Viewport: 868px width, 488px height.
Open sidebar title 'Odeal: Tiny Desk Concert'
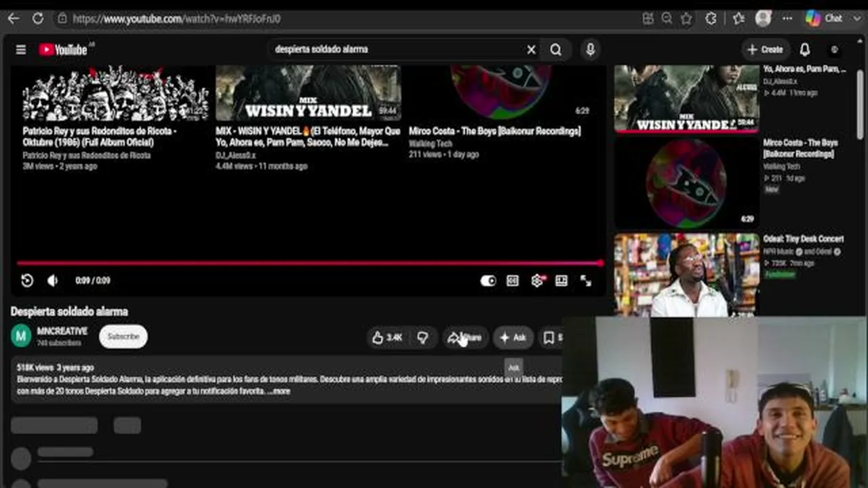[804, 239]
